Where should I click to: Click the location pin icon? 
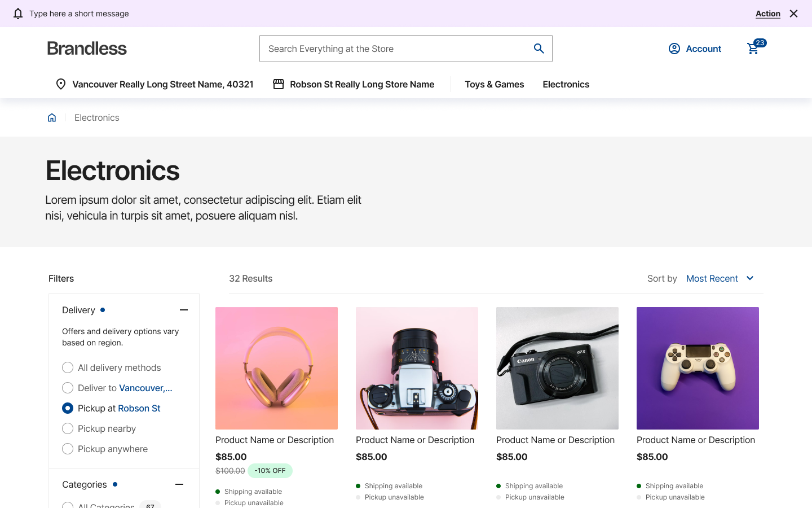(x=61, y=84)
